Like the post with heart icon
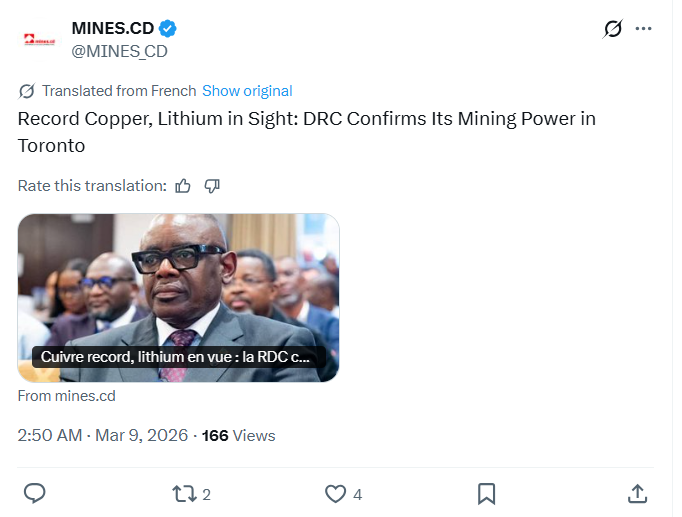Screen dimensions: 682x517 pyautogui.click(x=336, y=493)
